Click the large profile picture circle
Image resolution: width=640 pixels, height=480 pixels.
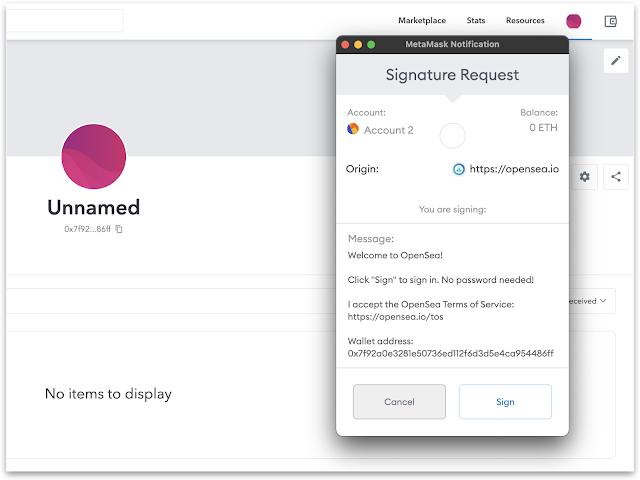pos(94,157)
